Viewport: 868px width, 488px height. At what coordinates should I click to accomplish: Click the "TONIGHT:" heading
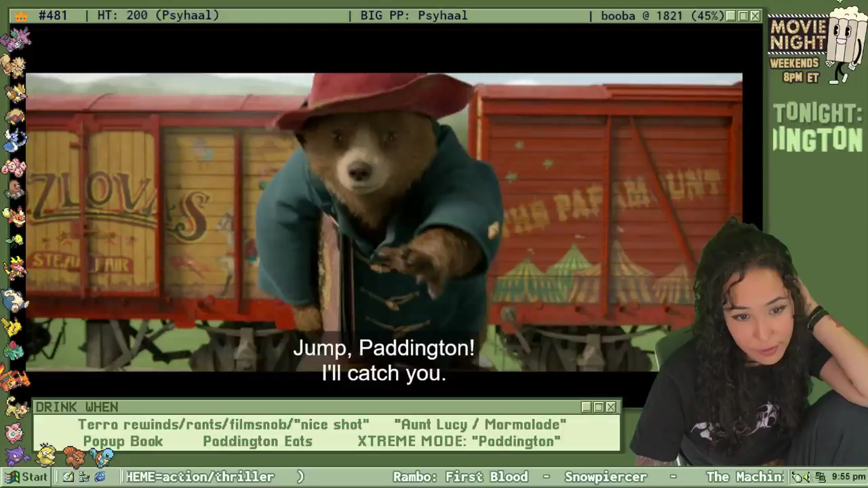[x=817, y=113]
